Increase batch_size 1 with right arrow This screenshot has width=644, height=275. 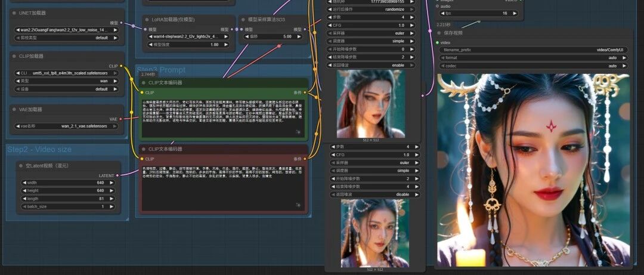pyautogui.click(x=112, y=206)
